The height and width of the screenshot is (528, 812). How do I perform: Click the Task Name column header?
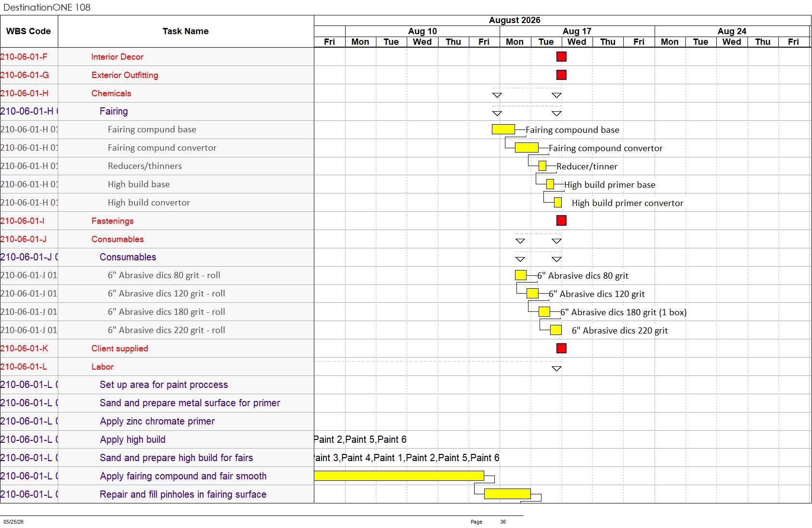pos(186,31)
